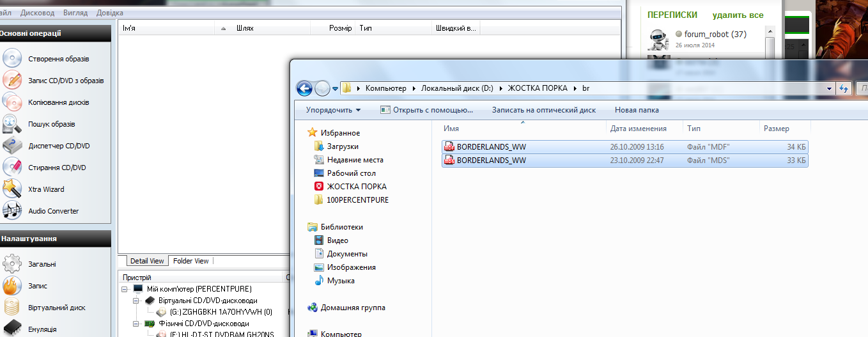Viewport: 868px width, 337px height.
Task: Sort Explorer files by Тип column
Action: (721, 129)
